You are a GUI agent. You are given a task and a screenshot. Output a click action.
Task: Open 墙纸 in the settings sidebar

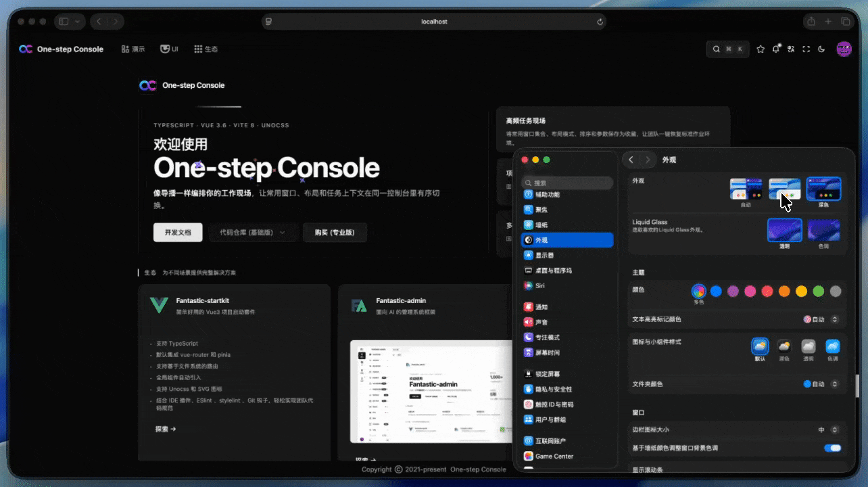coord(567,225)
